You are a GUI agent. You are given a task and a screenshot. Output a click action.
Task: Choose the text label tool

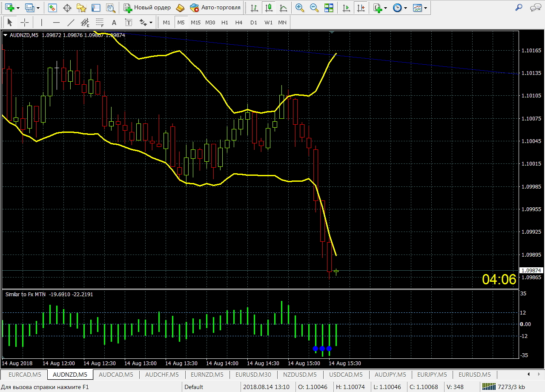click(128, 23)
